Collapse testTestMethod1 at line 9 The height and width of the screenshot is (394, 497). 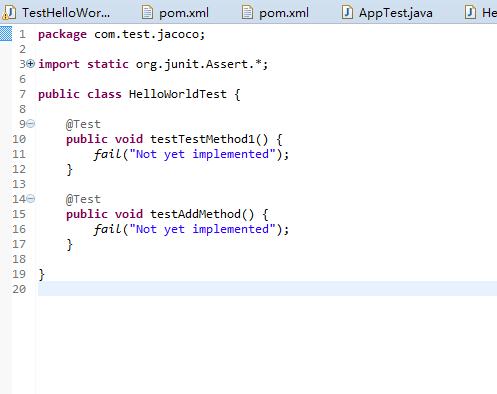pyautogui.click(x=30, y=124)
